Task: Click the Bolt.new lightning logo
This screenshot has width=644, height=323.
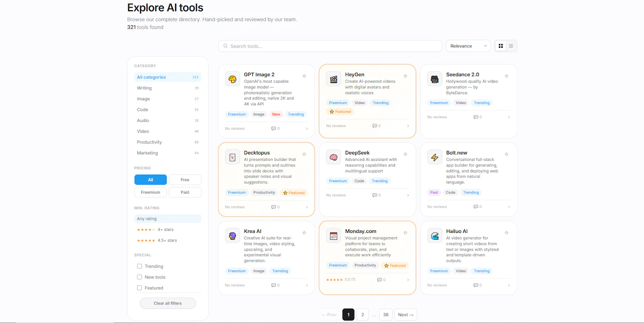Action: click(435, 157)
